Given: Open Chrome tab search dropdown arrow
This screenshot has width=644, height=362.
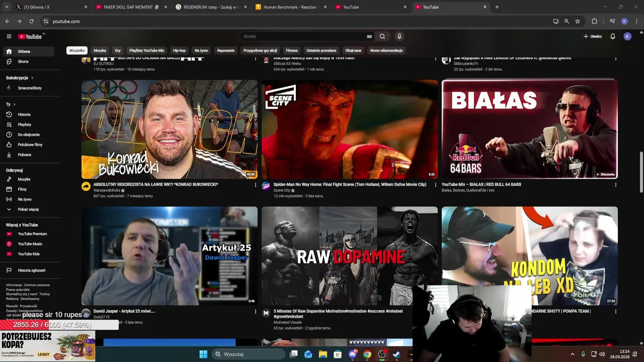Looking at the screenshot, I should click(x=7, y=7).
